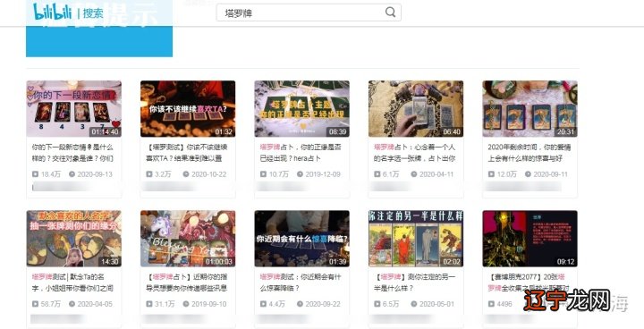Click the magnifier search icon
The height and width of the screenshot is (329, 644).
tap(391, 12)
